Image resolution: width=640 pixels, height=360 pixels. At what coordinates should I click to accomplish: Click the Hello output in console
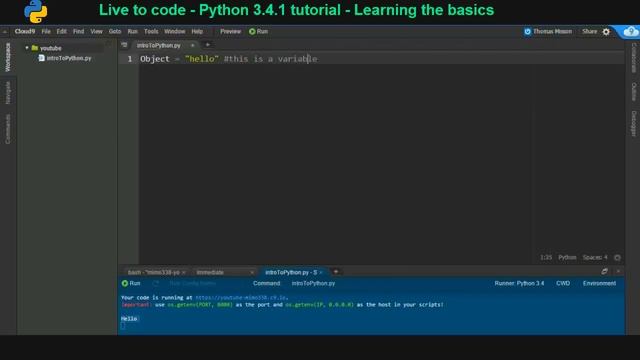pos(129,319)
